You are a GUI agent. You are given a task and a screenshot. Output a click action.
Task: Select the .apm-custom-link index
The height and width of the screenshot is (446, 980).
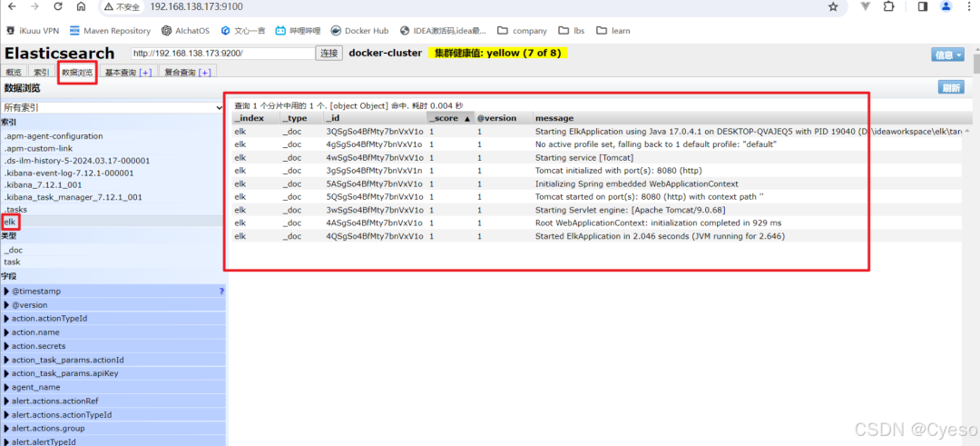click(38, 148)
